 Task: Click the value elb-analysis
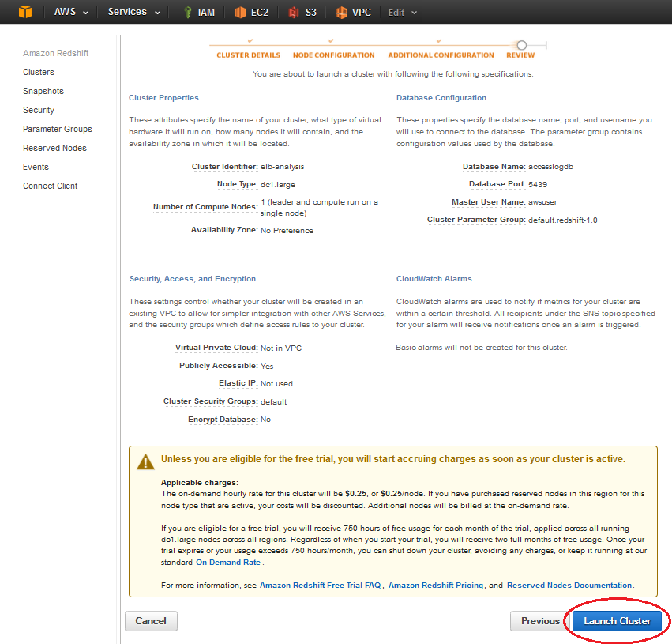283,167
